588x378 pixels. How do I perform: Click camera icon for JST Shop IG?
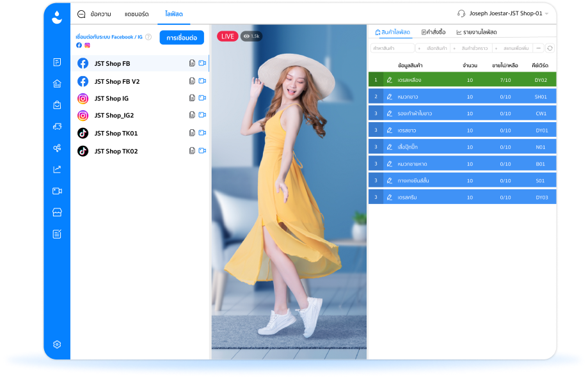click(x=202, y=98)
